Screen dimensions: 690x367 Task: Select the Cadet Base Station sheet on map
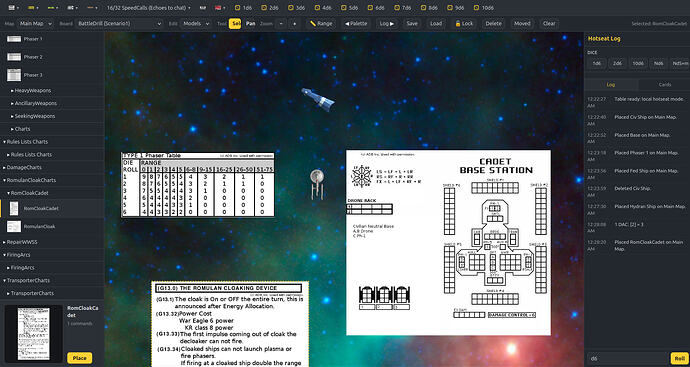click(448, 242)
